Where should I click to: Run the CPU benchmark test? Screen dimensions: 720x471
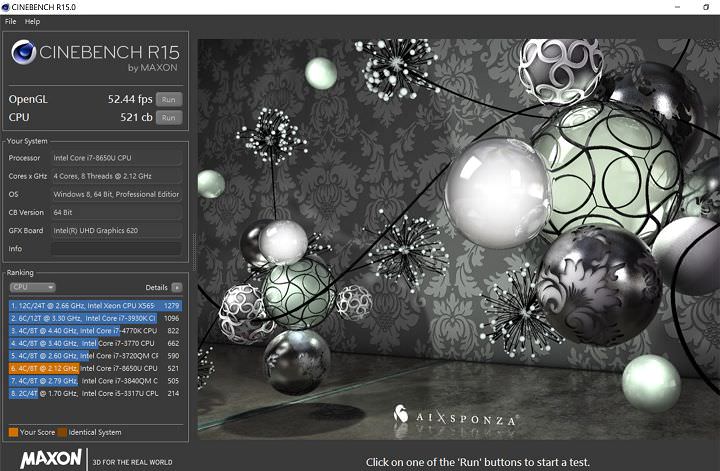click(x=169, y=117)
